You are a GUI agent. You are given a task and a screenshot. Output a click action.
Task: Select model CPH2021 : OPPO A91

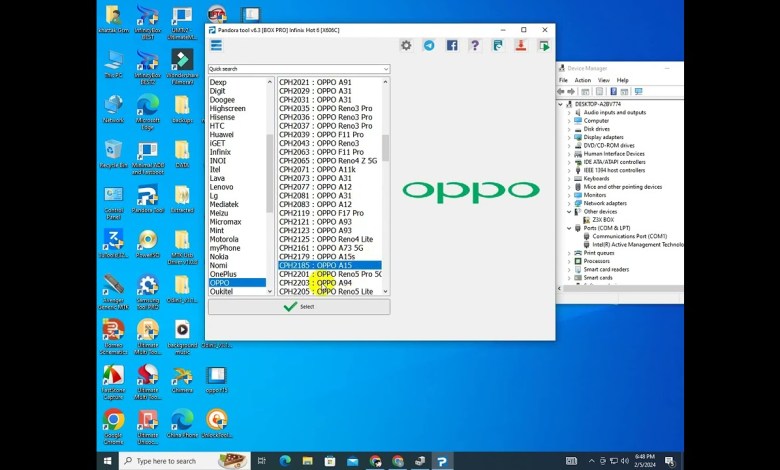point(315,83)
